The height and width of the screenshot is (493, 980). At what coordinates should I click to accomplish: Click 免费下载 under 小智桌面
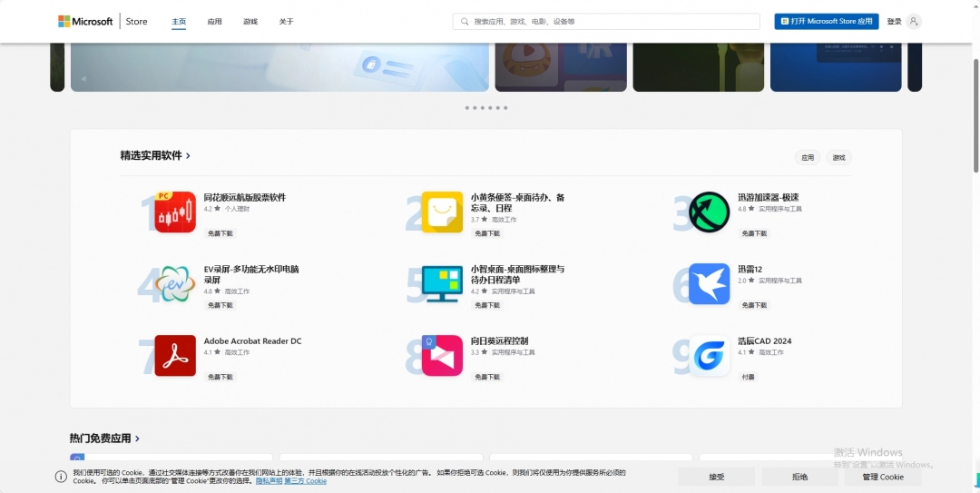[487, 305]
